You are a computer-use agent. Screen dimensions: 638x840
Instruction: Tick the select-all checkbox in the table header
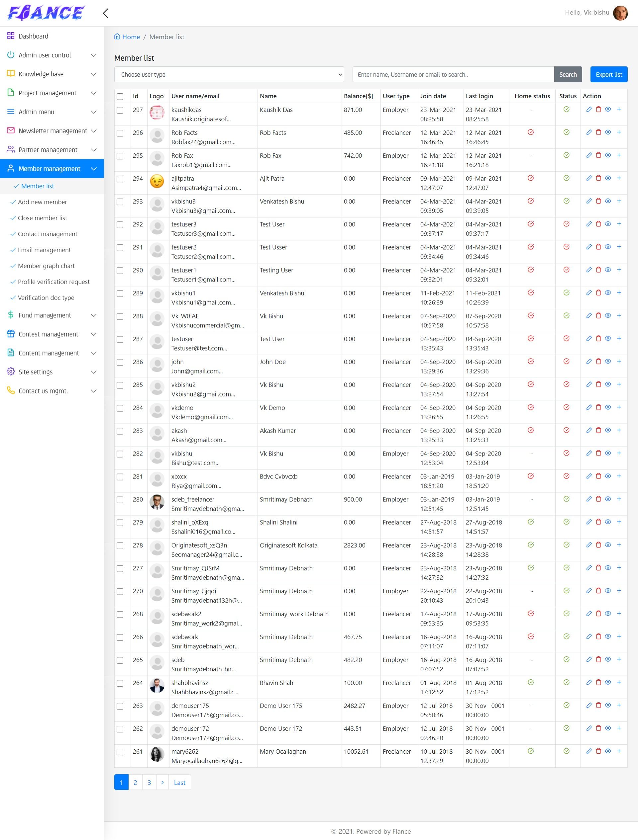point(120,97)
